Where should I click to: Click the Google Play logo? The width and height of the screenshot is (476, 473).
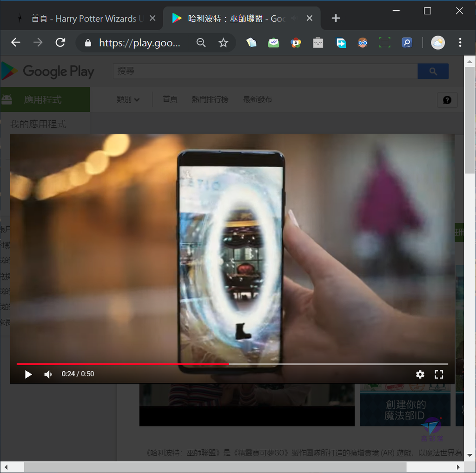[x=48, y=71]
